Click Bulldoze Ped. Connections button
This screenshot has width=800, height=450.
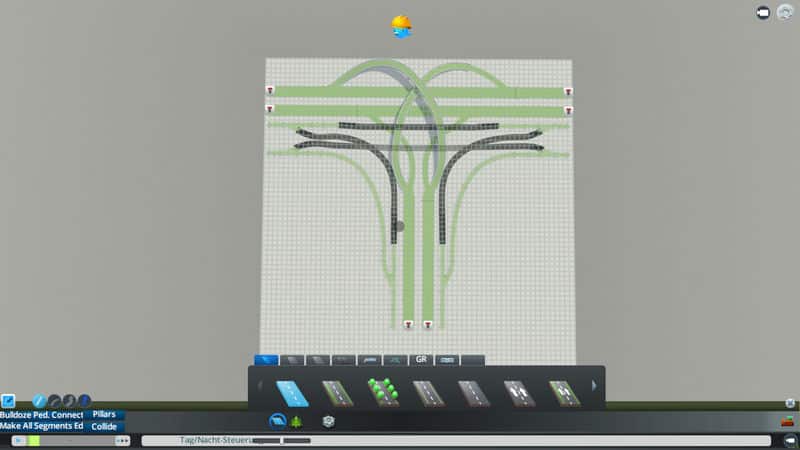pos(42,414)
